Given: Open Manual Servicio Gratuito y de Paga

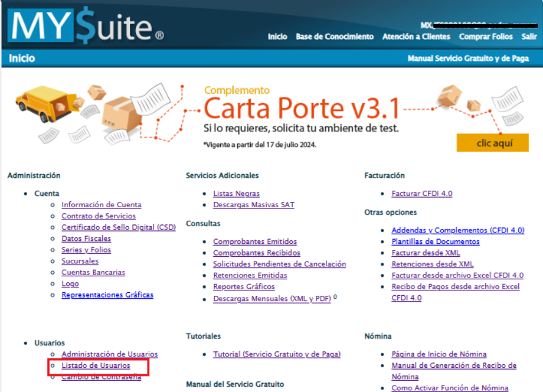Looking at the screenshot, I should pos(468,58).
